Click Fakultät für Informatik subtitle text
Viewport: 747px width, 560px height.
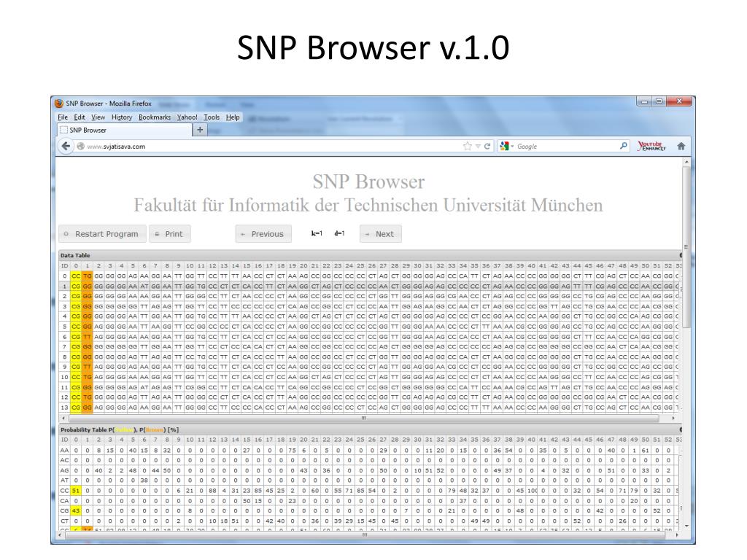click(x=368, y=205)
